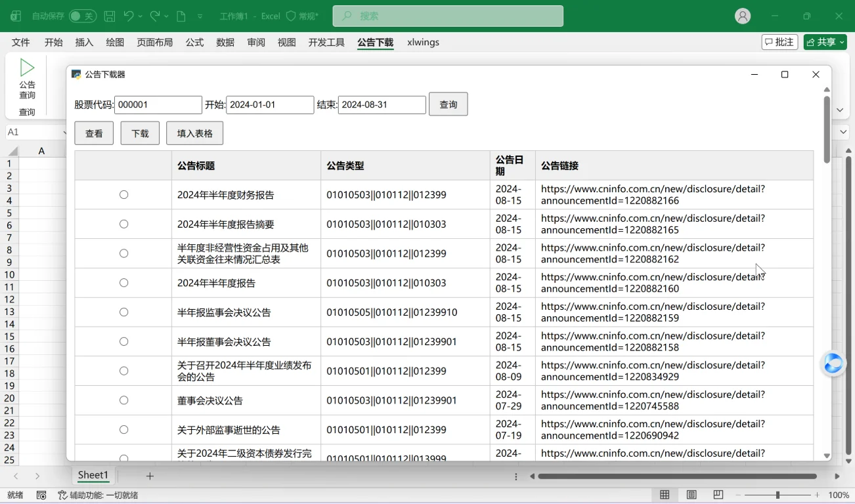Click the zoom out minus icon

738,495
